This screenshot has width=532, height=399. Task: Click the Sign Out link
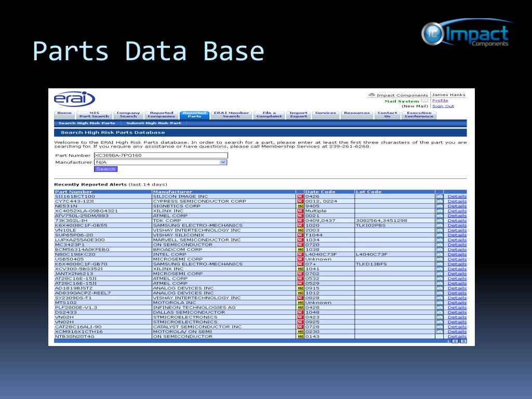[x=443, y=106]
